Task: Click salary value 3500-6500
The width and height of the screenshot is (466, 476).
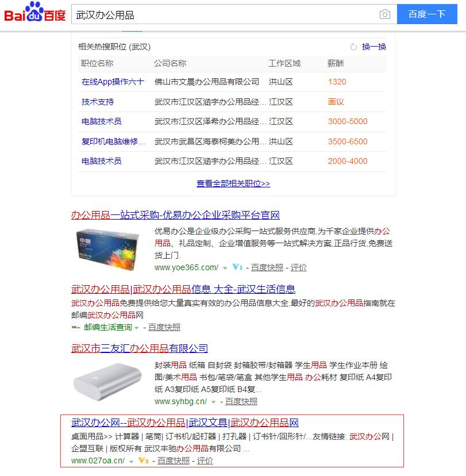Action: pos(348,141)
